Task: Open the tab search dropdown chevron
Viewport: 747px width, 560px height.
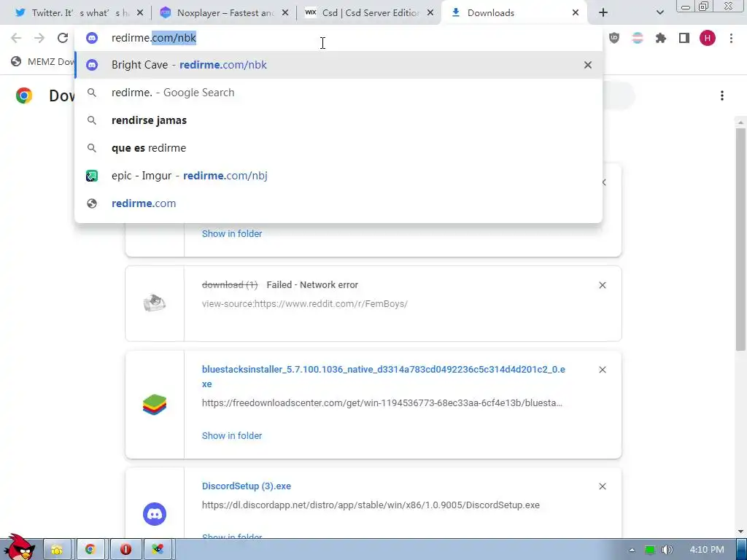Action: pyautogui.click(x=659, y=13)
